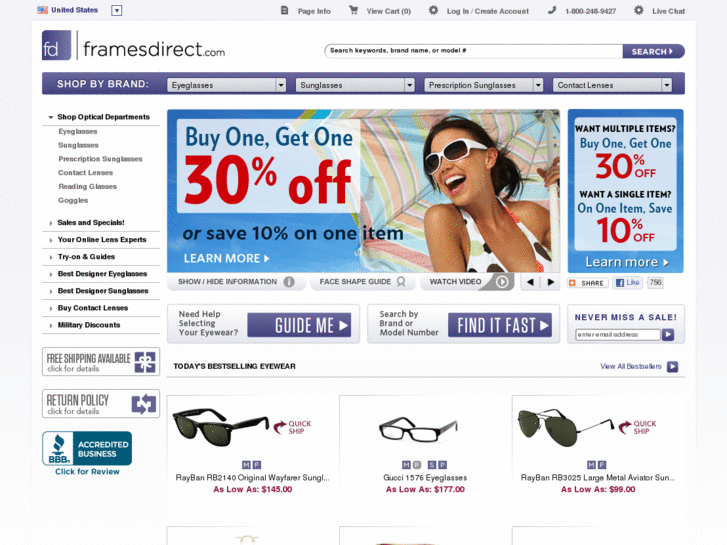Image resolution: width=727 pixels, height=545 pixels.
Task: Open the United States country selector
Action: [x=116, y=10]
